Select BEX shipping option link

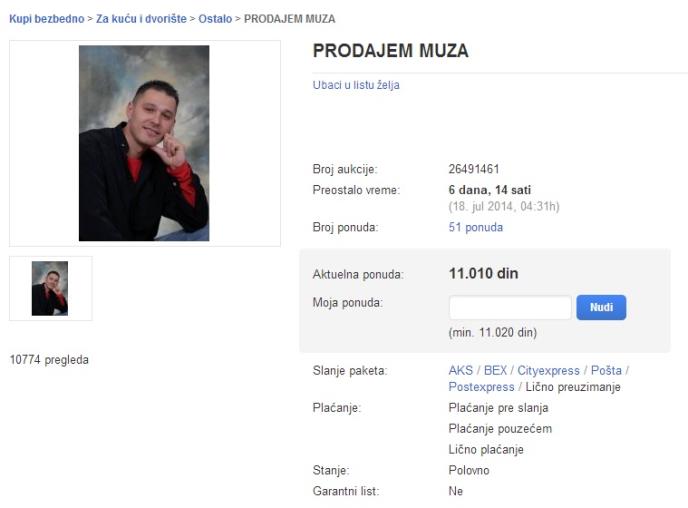pyautogui.click(x=495, y=370)
